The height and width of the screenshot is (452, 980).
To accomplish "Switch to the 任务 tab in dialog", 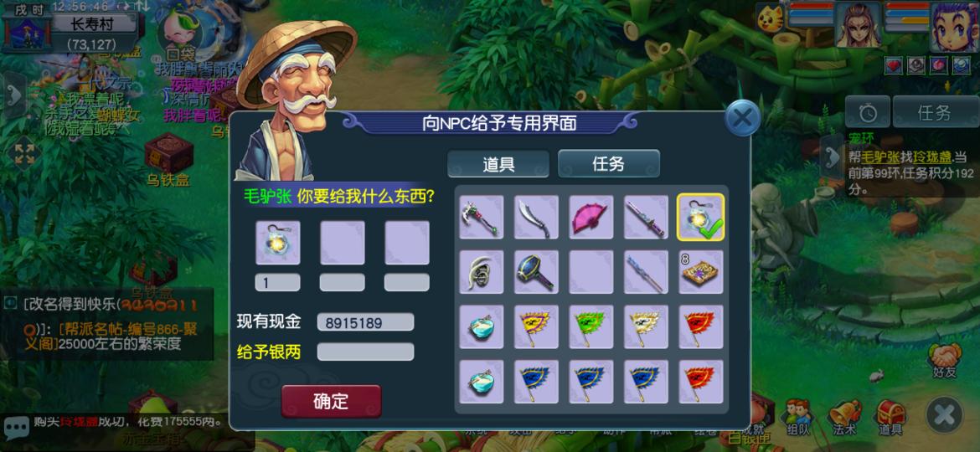I will coord(608,163).
